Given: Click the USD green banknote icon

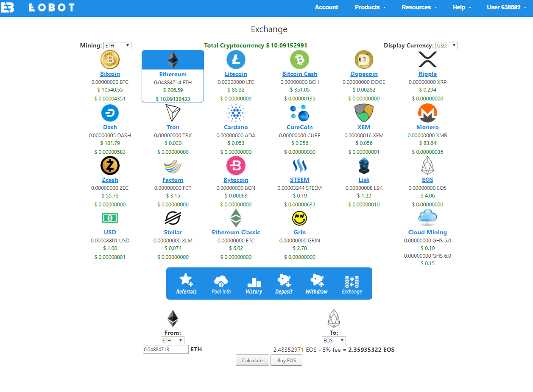Looking at the screenshot, I should click(x=110, y=218).
